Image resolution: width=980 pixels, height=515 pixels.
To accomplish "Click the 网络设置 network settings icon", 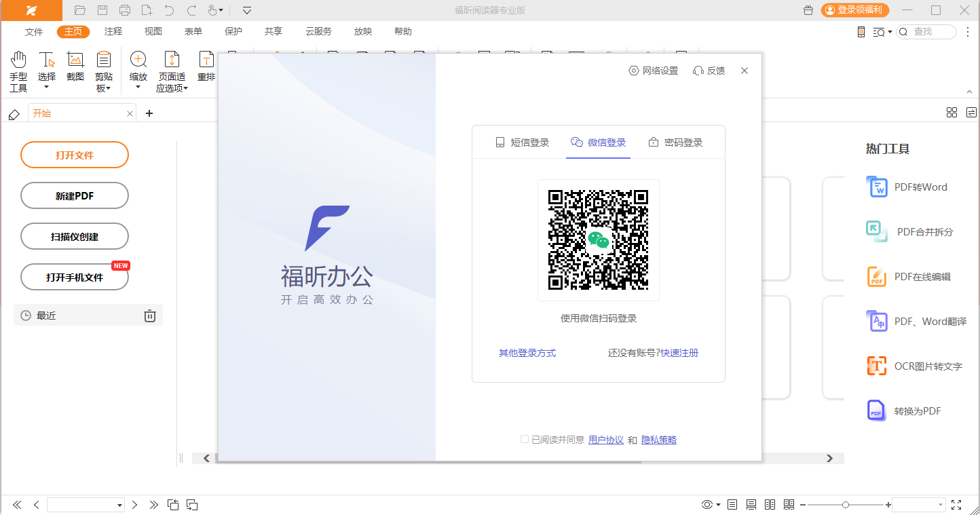I will tap(634, 71).
